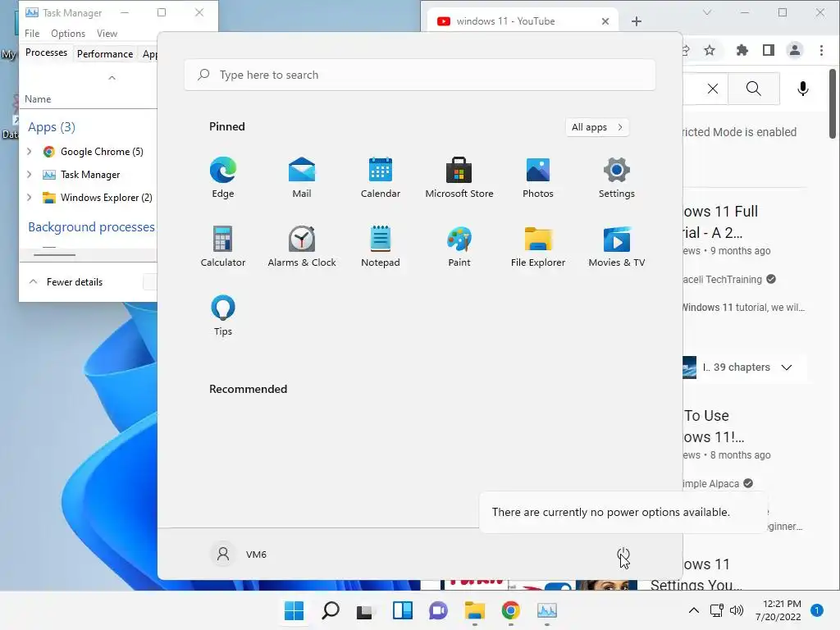Open Task Manager View menu
The width and height of the screenshot is (840, 630).
[x=107, y=33]
